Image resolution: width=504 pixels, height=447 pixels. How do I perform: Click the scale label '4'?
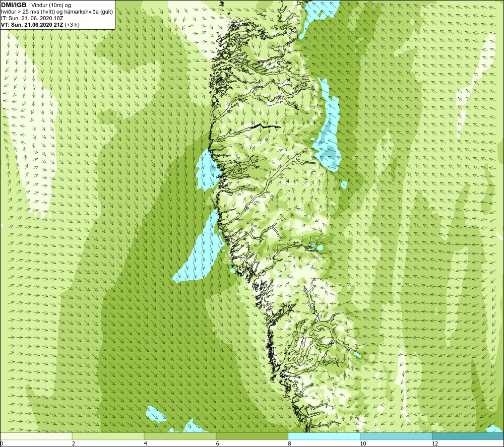click(x=146, y=444)
